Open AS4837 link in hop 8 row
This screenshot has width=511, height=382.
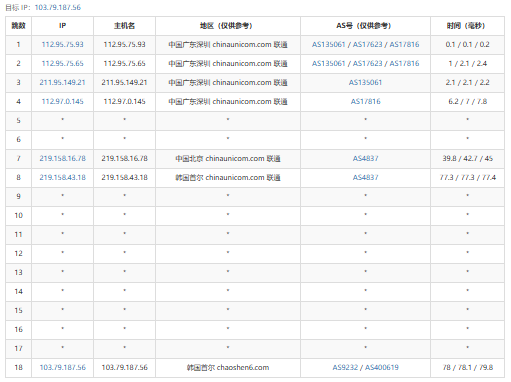(x=365, y=177)
